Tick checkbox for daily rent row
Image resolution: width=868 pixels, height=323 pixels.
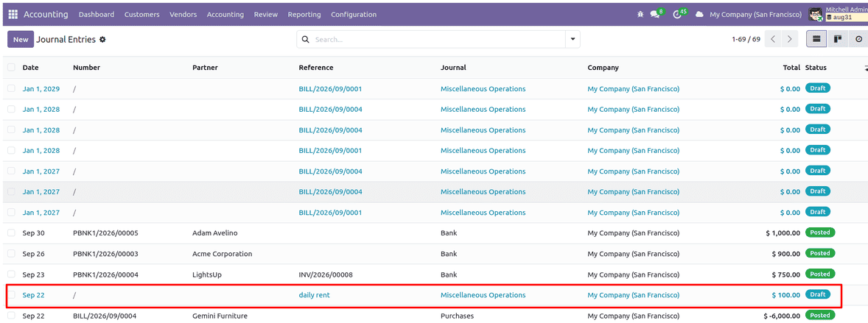pos(11,295)
